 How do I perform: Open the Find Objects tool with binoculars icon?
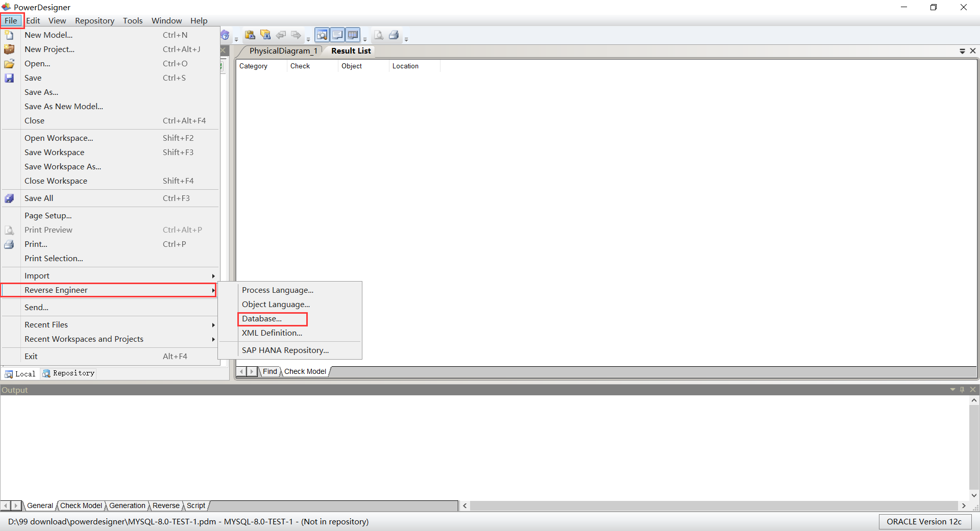point(265,35)
